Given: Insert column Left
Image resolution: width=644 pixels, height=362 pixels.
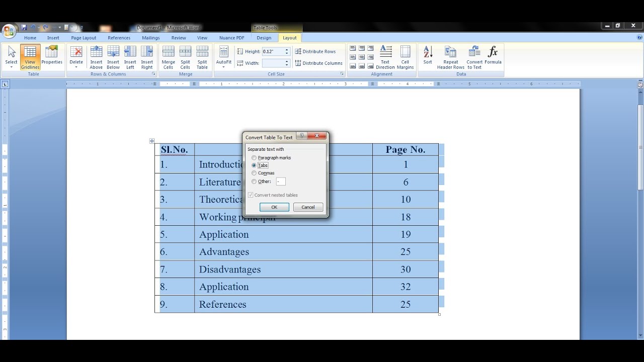Looking at the screenshot, I should coord(130,58).
